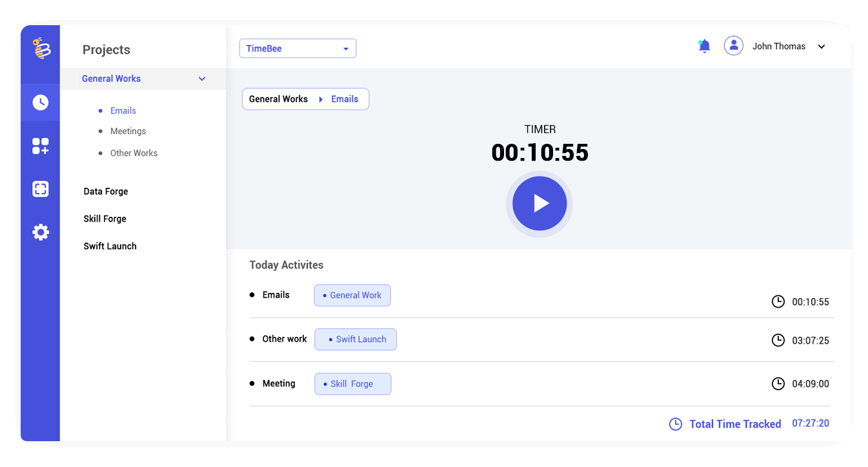Open Settings via the gear icon
The height and width of the screenshot is (467, 868).
(x=40, y=232)
